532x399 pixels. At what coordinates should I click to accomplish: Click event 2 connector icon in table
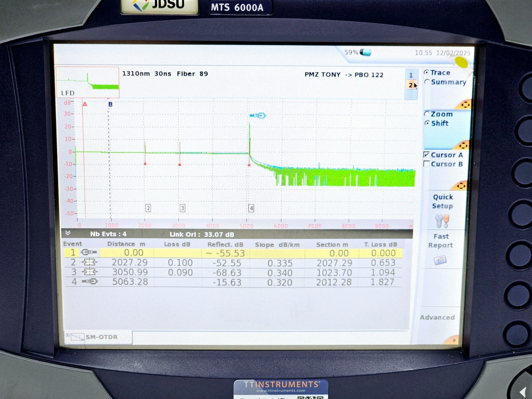(x=89, y=262)
